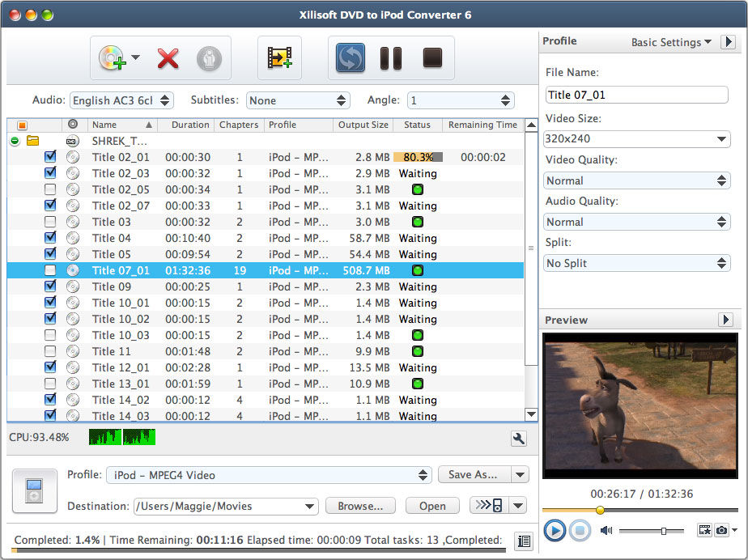Click the transfer to iPod icon
The height and width of the screenshot is (560, 748).
click(490, 505)
